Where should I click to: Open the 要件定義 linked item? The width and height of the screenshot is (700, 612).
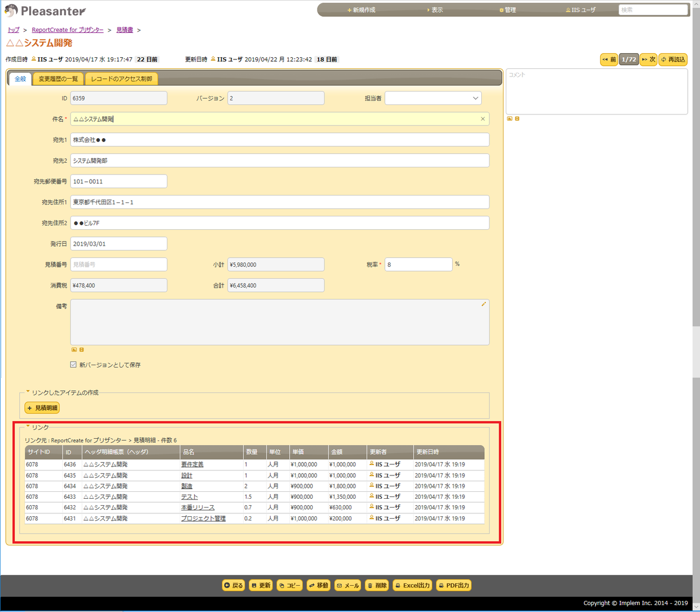pos(192,464)
